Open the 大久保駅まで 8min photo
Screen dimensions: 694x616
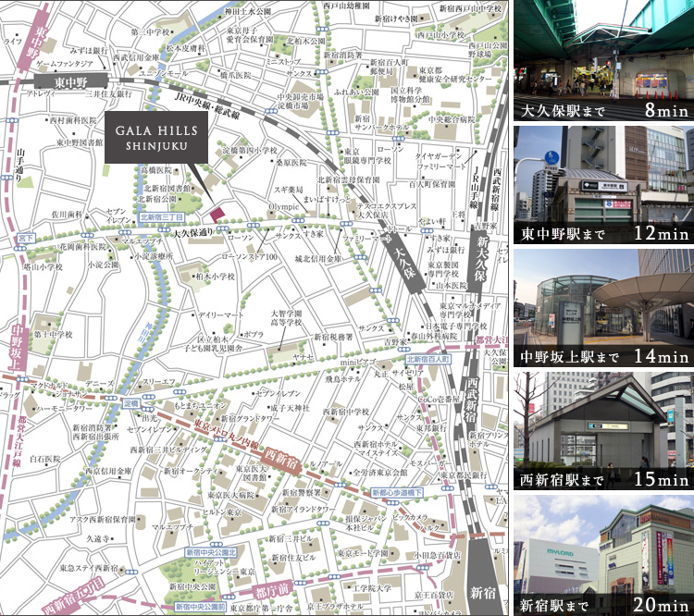click(x=602, y=62)
